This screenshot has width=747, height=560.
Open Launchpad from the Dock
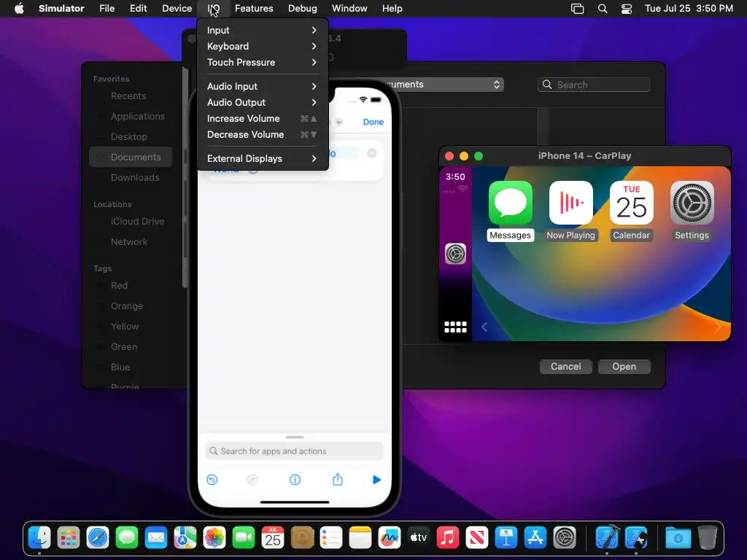(x=69, y=538)
